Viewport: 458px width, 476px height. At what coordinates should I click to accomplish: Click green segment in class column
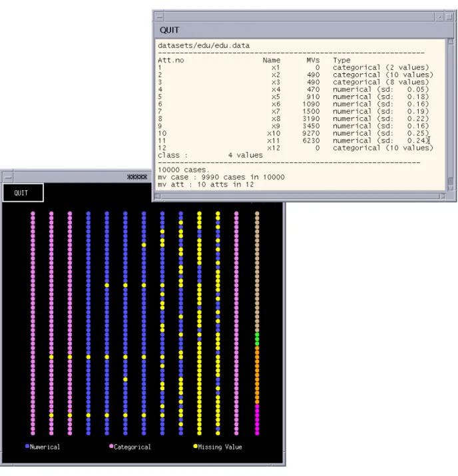(x=257, y=339)
